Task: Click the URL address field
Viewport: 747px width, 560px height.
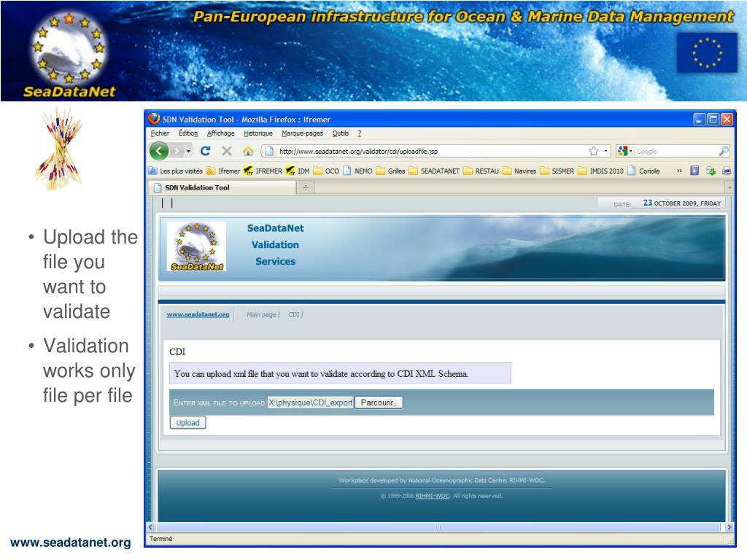Action: (x=431, y=152)
